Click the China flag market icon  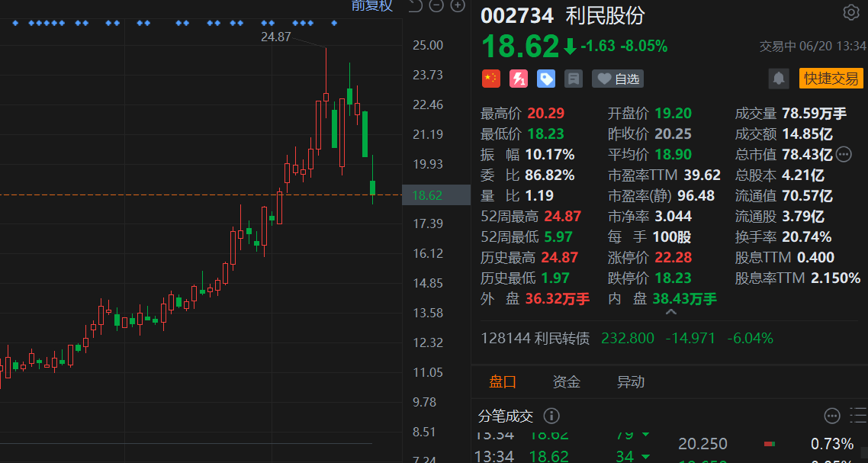pos(491,79)
